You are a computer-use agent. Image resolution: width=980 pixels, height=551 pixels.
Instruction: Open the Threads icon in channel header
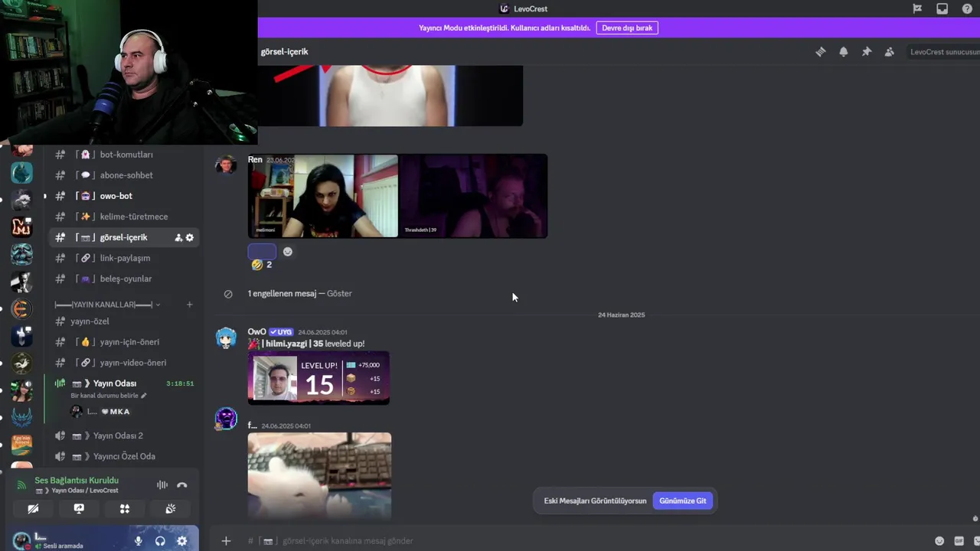pos(820,52)
